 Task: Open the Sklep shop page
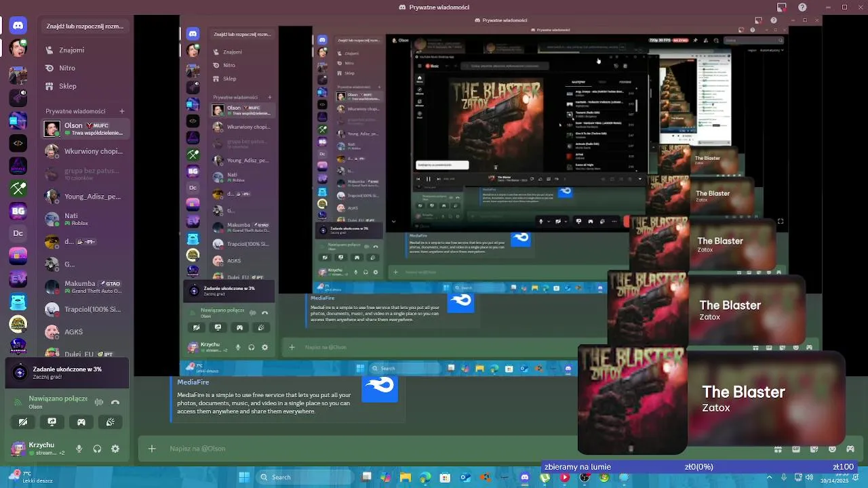coord(85,86)
